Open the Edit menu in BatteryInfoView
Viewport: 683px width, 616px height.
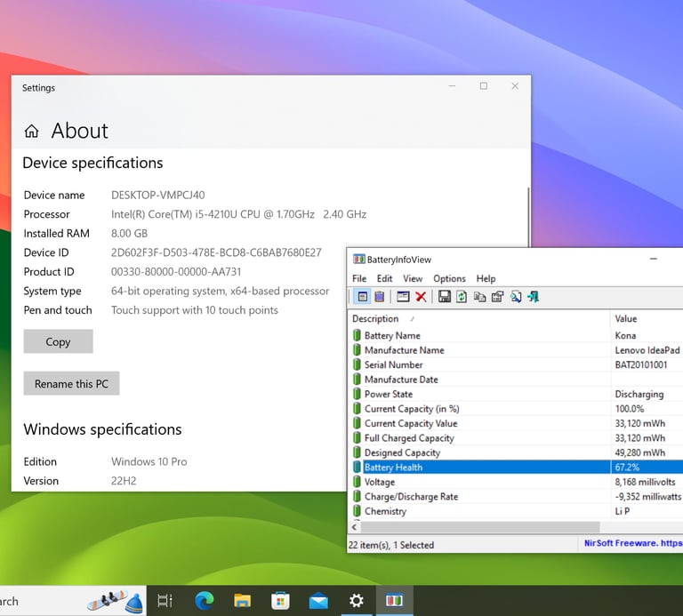(x=384, y=278)
